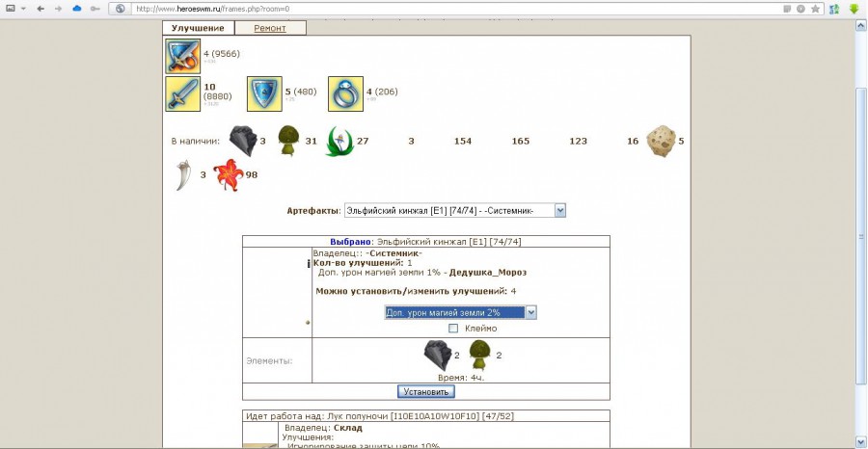The height and width of the screenshot is (449, 868).
Task: Click the green download arrow icon
Action: click(854, 9)
